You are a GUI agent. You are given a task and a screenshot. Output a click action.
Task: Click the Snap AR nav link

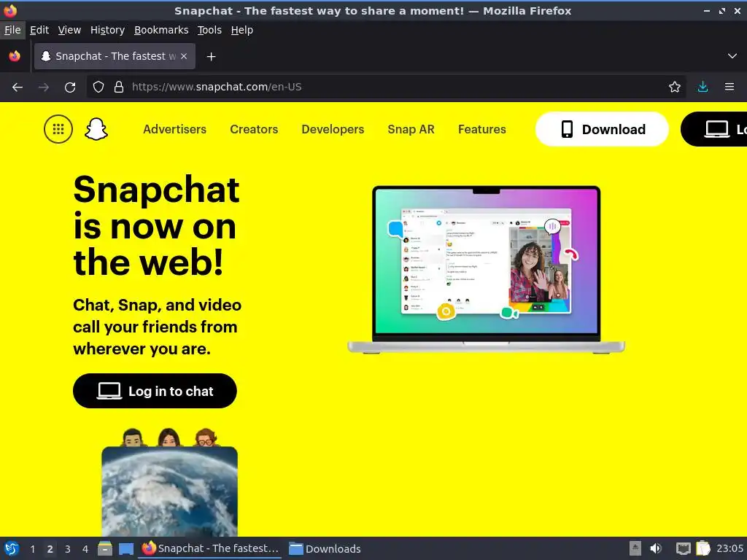click(x=411, y=129)
